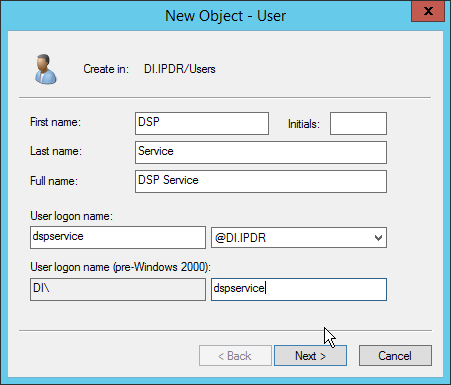Click the New Object - User title bar
The height and width of the screenshot is (385, 451).
click(x=225, y=16)
